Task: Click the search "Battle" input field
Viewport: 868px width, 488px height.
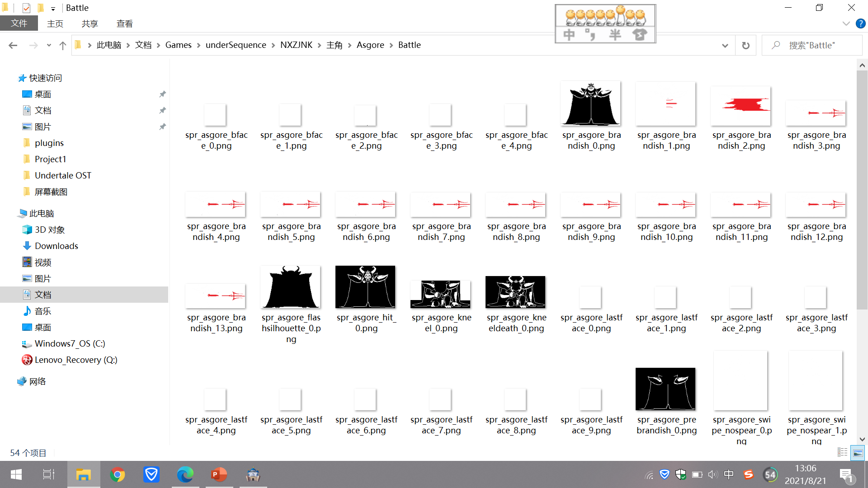Action: coord(812,45)
